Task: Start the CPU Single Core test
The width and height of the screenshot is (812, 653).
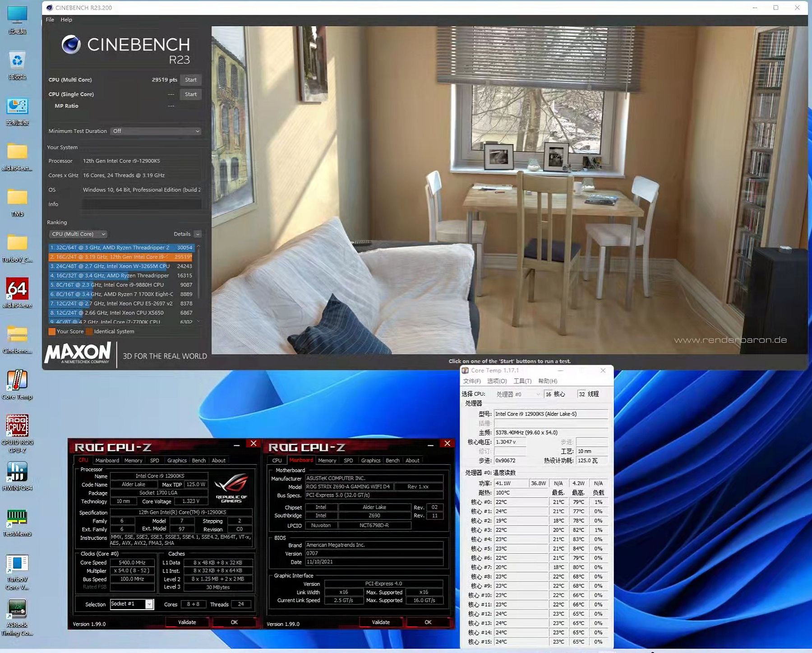Action: click(191, 94)
